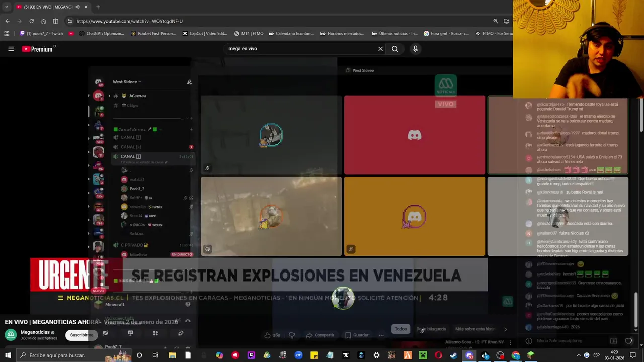644x362 pixels.
Task: Open the red Discord avatar video tile
Action: point(415,135)
